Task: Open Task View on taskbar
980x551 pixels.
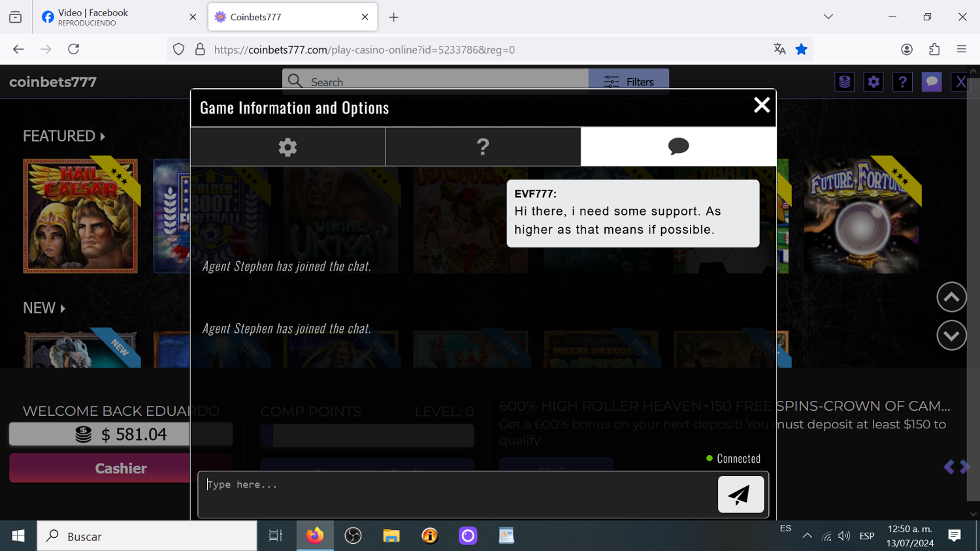Action: coord(276,536)
